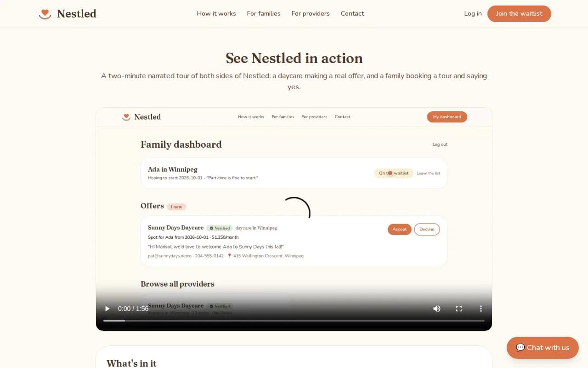Click the Nestled heart logo icon
This screenshot has height=368, width=588.
click(x=45, y=14)
